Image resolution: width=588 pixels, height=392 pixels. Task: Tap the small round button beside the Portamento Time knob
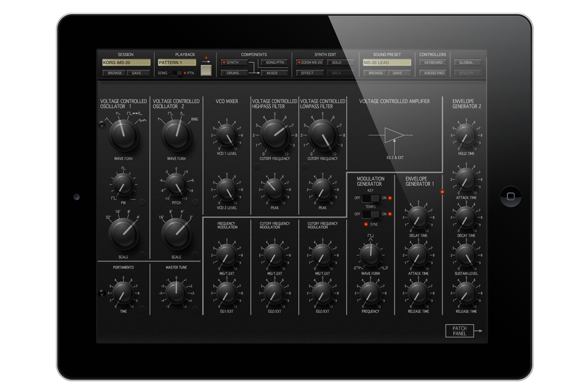pos(142,309)
